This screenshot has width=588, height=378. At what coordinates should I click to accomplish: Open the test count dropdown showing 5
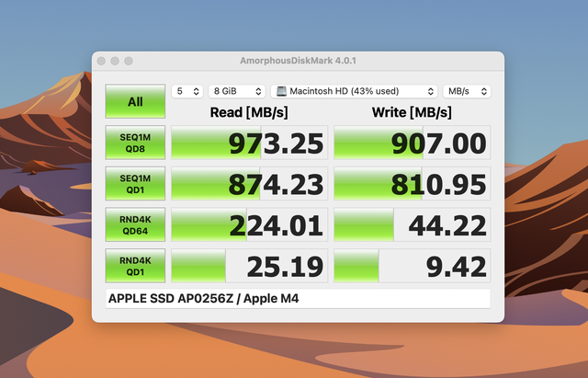(187, 92)
